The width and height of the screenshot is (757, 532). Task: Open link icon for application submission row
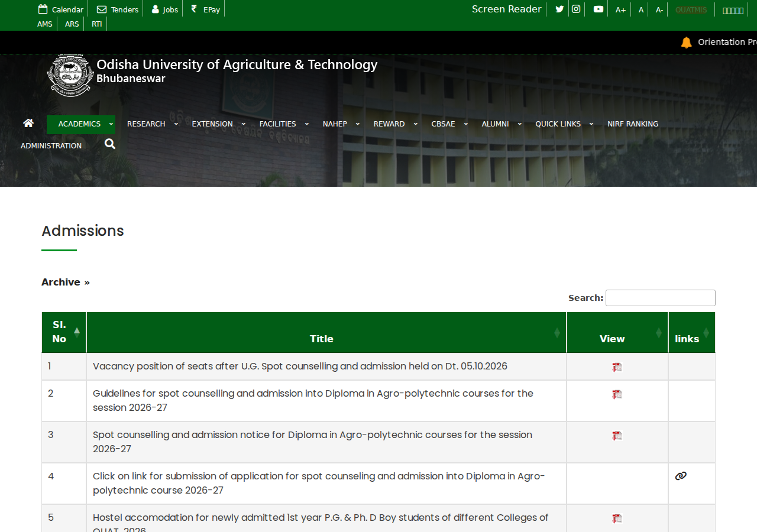coord(681,476)
